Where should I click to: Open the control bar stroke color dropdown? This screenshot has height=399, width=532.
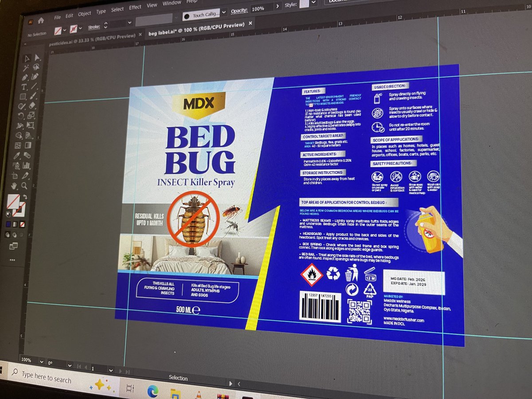coord(81,28)
